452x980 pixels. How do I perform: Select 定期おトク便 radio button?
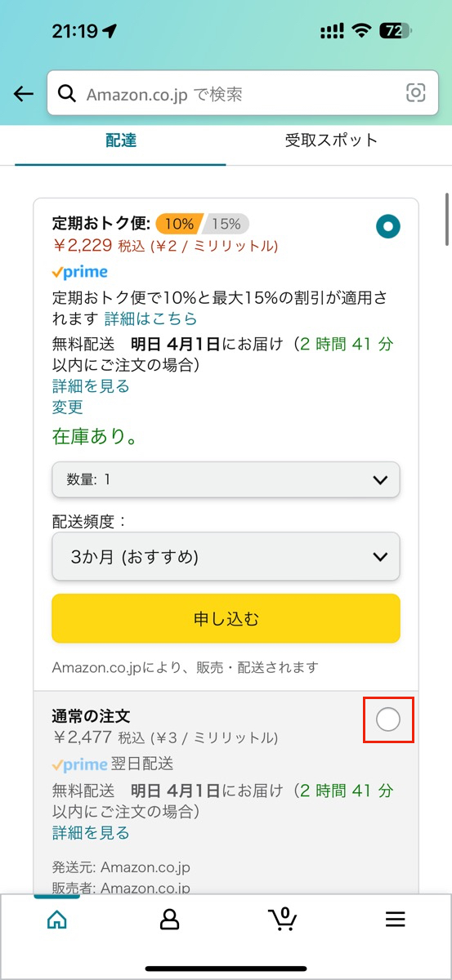pyautogui.click(x=388, y=226)
